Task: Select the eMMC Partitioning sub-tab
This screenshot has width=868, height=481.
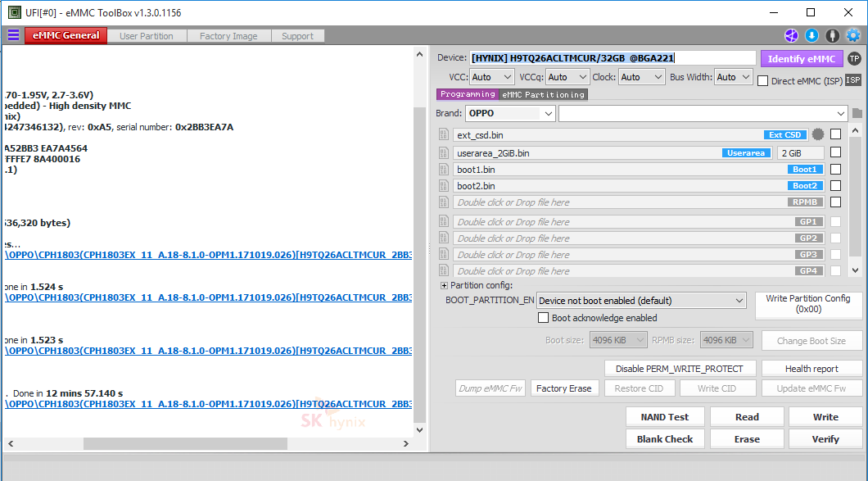Action: [544, 95]
